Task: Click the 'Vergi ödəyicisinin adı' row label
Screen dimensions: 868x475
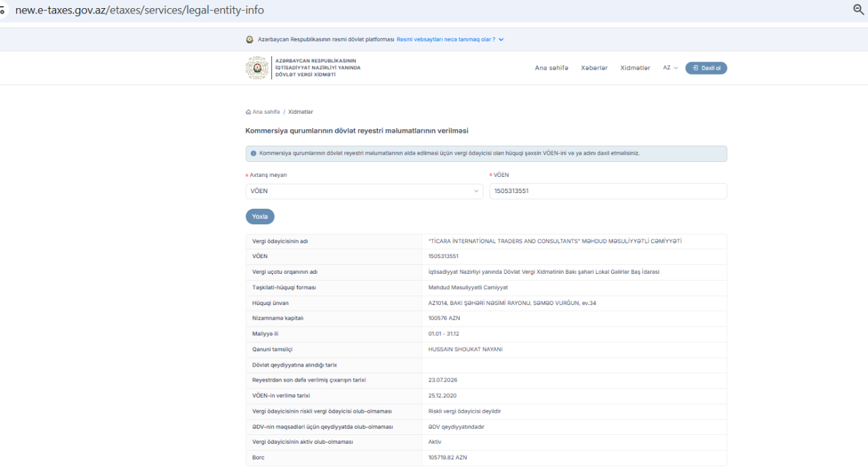Action: (x=280, y=241)
